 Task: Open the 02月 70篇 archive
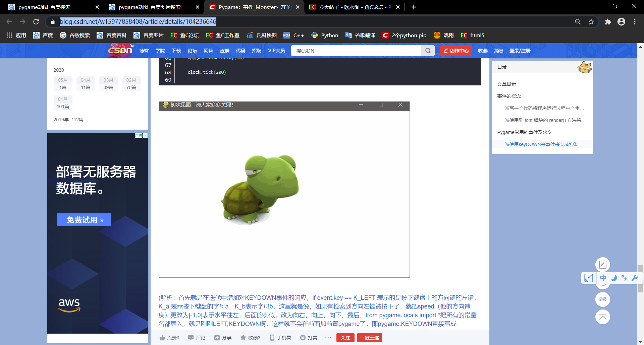point(131,84)
